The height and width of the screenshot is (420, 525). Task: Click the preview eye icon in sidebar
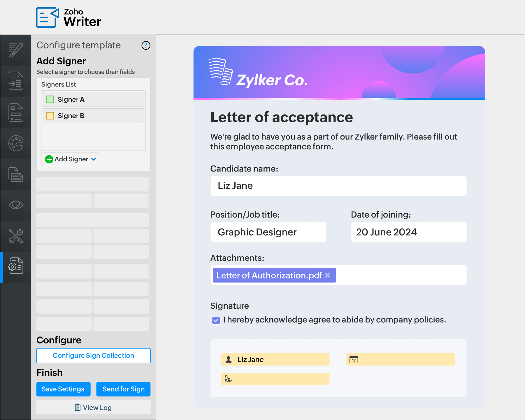(16, 205)
